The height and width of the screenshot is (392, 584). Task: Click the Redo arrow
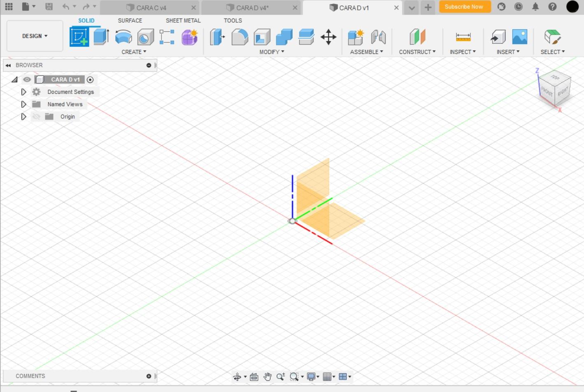click(86, 7)
